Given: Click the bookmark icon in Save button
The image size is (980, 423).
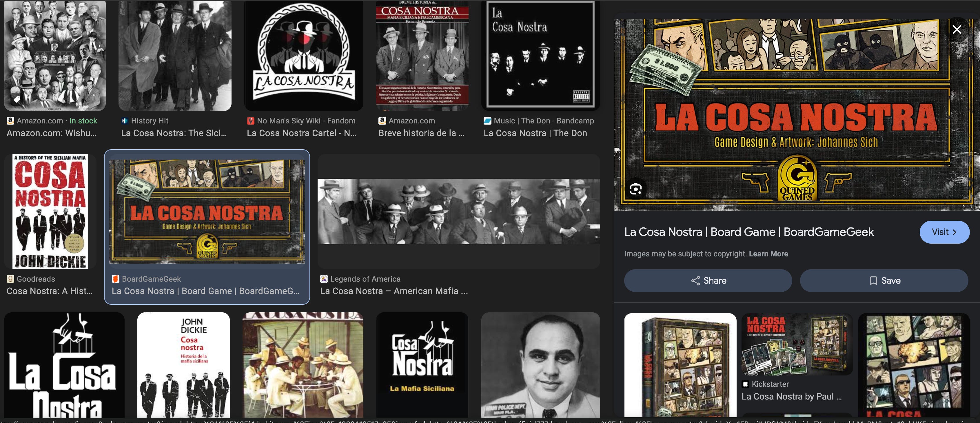Looking at the screenshot, I should click(873, 281).
